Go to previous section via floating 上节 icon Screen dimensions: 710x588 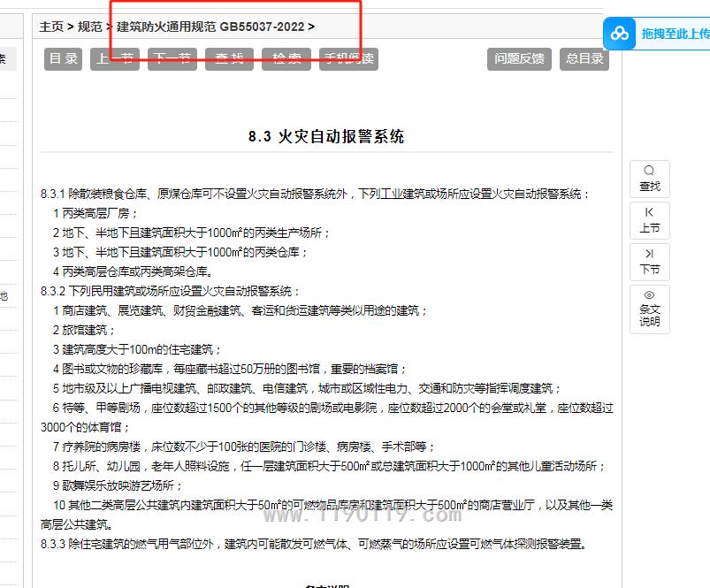[x=650, y=219]
